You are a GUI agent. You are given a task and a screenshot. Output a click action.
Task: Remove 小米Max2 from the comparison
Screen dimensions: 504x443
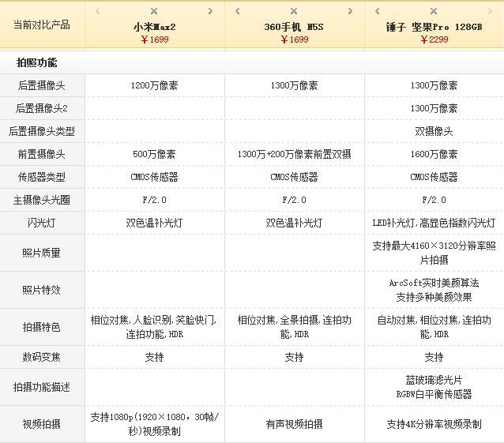[154, 11]
